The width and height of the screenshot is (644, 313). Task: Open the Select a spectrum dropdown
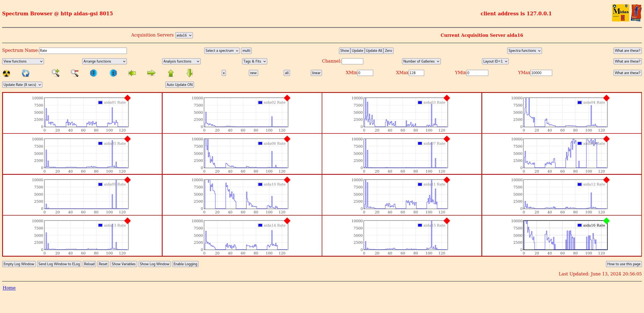click(222, 50)
